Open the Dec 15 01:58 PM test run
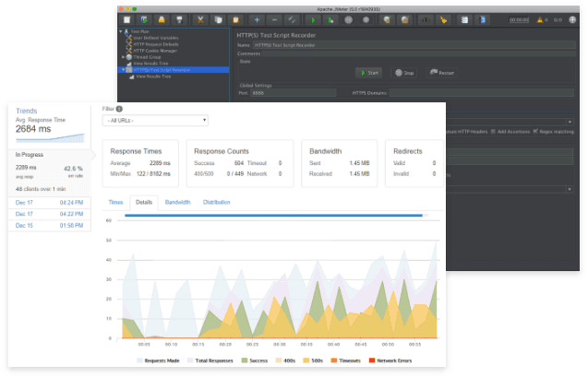The height and width of the screenshot is (378, 588). point(50,226)
